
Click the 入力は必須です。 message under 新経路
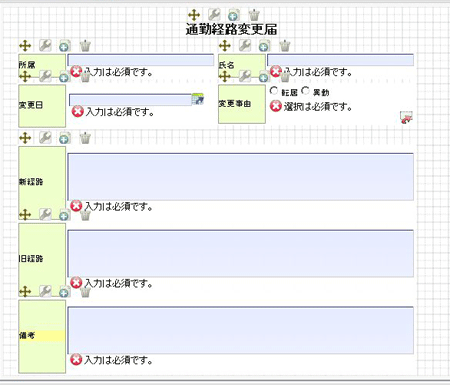click(x=118, y=206)
